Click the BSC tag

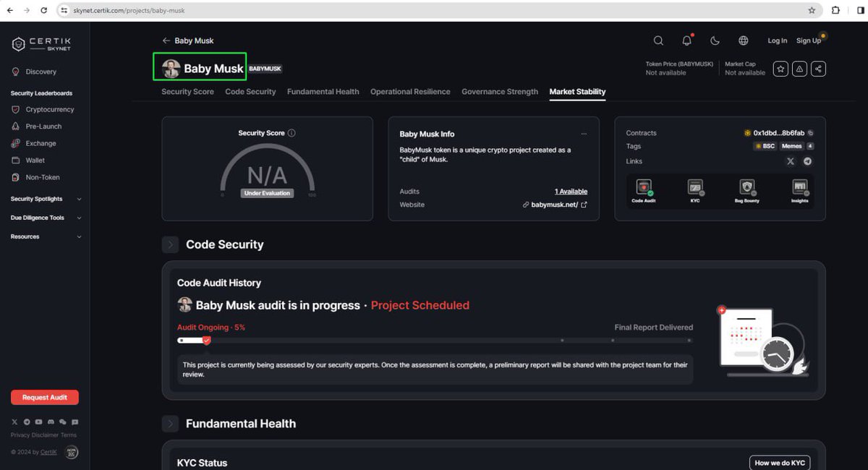[x=764, y=146]
